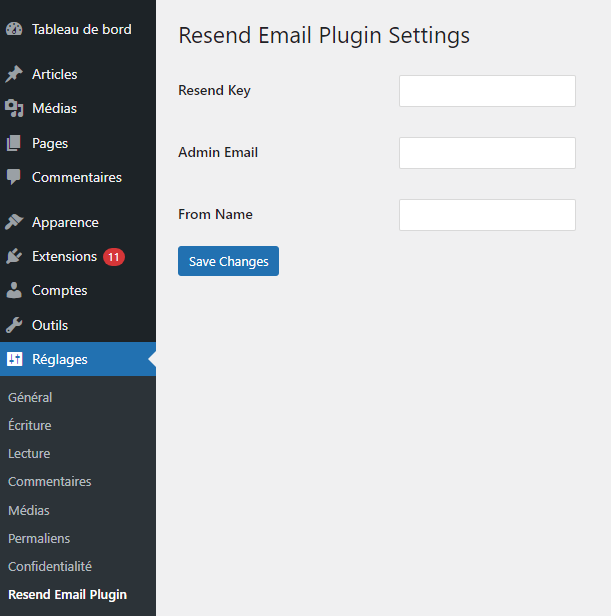The width and height of the screenshot is (611, 616).
Task: Click the Extensions plug icon
Action: click(14, 256)
